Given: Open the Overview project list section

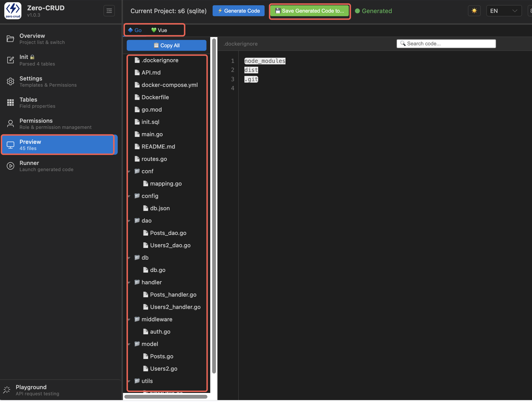Looking at the screenshot, I should click(61, 39).
